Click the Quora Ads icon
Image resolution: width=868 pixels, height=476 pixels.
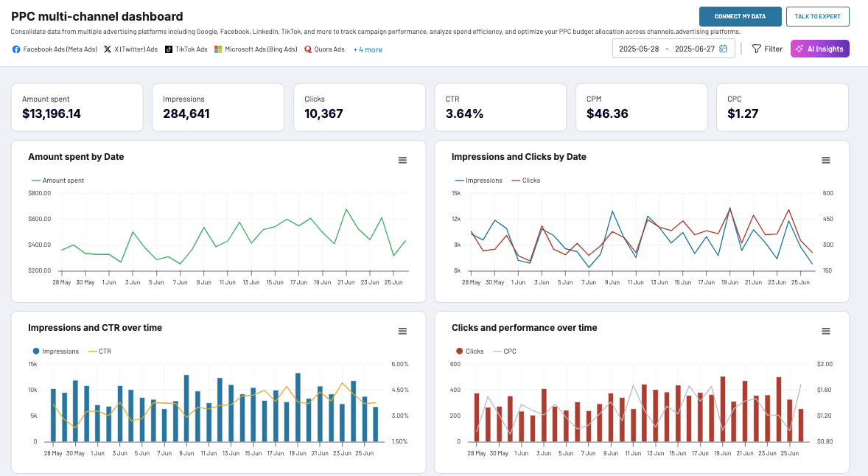tap(308, 49)
